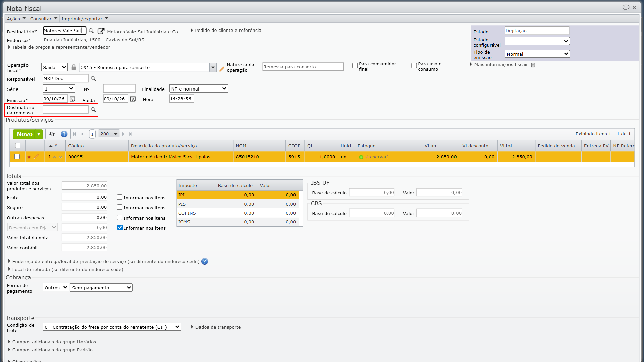Viewport: 644px width, 362px height.
Task: Check Para consumidor final
Action: click(x=355, y=66)
